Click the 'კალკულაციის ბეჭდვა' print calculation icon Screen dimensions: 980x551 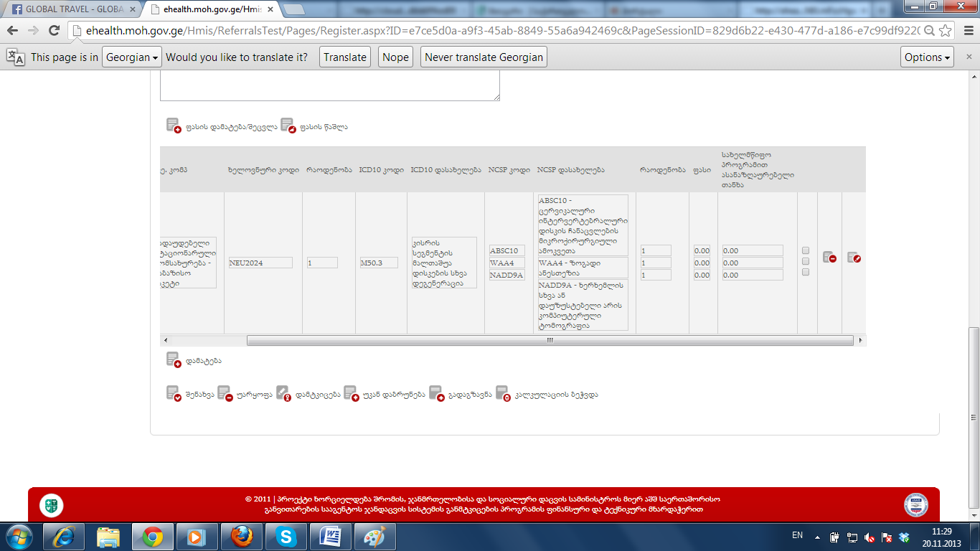tap(503, 394)
